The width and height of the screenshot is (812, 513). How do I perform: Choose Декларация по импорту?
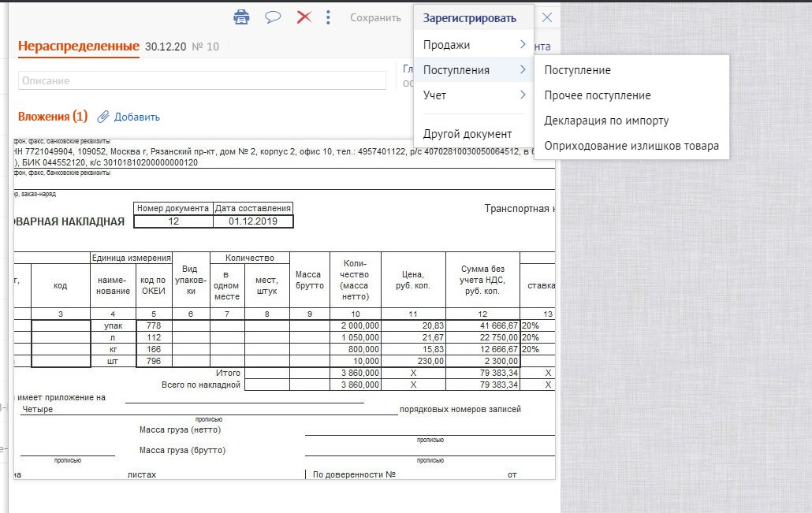click(606, 121)
